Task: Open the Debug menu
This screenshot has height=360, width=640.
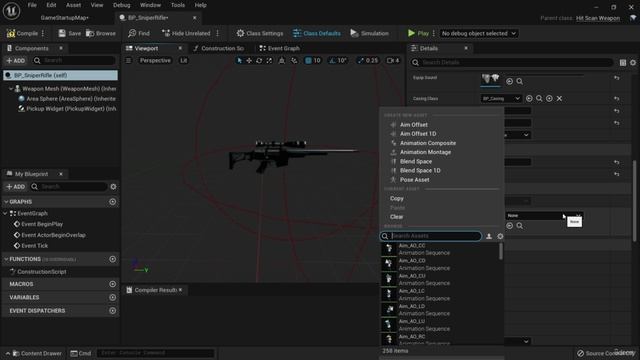Action: [x=121, y=5]
